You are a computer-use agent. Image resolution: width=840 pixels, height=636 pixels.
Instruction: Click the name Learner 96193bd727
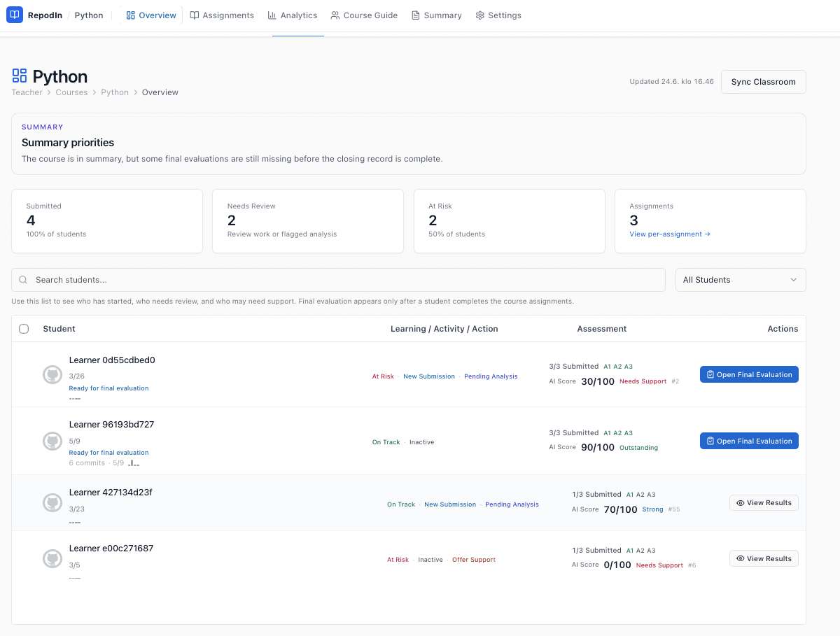pyautogui.click(x=111, y=425)
